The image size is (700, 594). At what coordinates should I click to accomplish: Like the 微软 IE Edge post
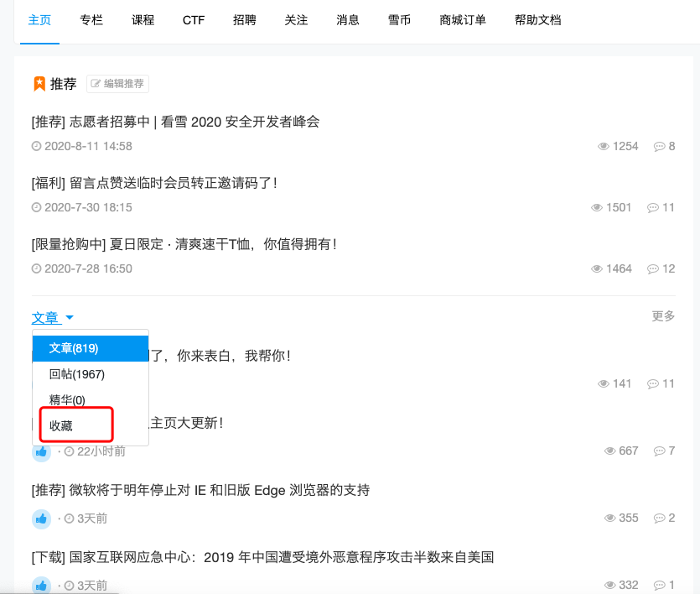41,519
